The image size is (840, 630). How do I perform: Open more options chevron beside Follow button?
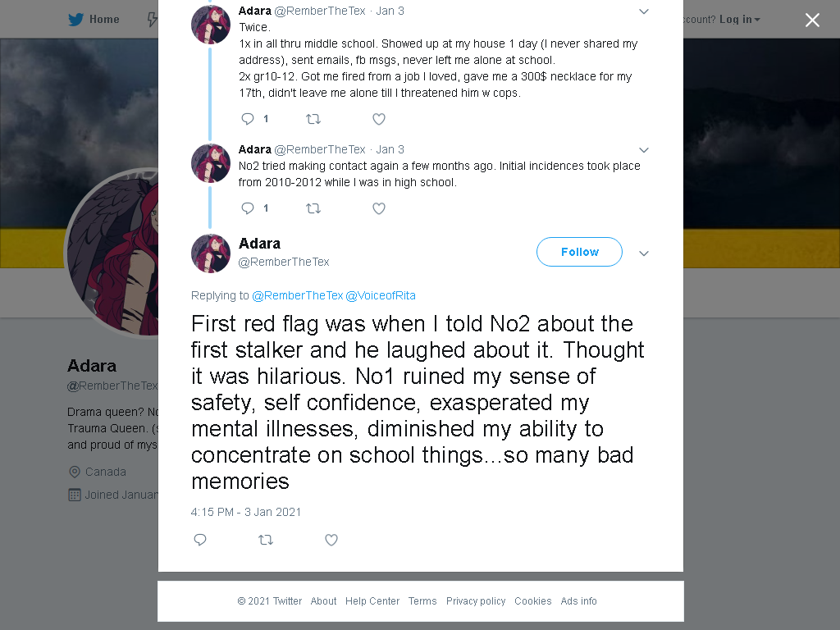point(644,253)
